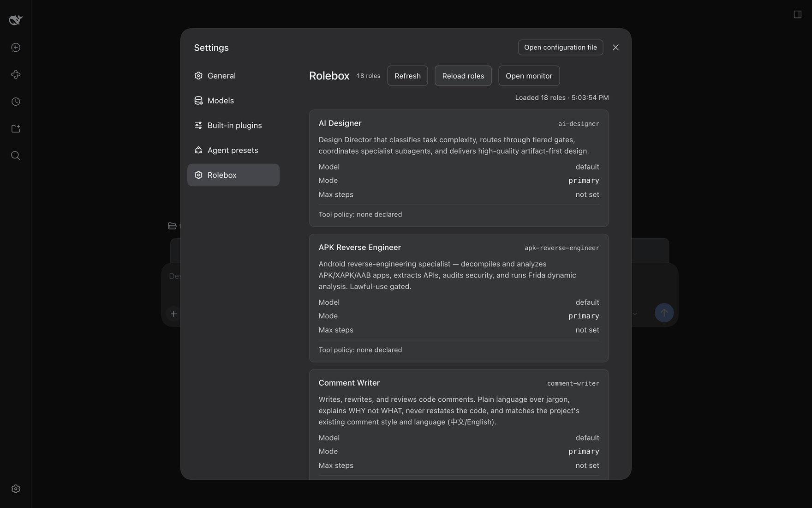Click the whale app logo icon
This screenshot has width=812, height=508.
[x=16, y=20]
